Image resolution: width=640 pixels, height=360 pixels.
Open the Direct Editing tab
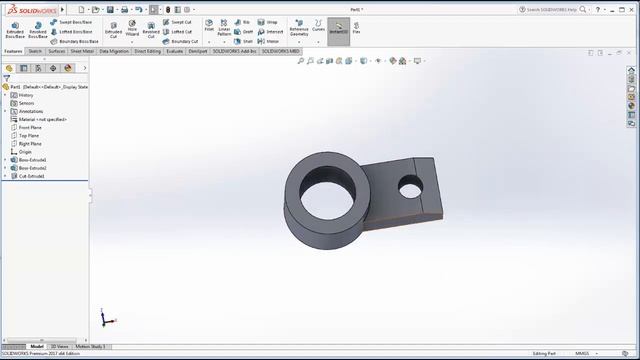pos(147,51)
